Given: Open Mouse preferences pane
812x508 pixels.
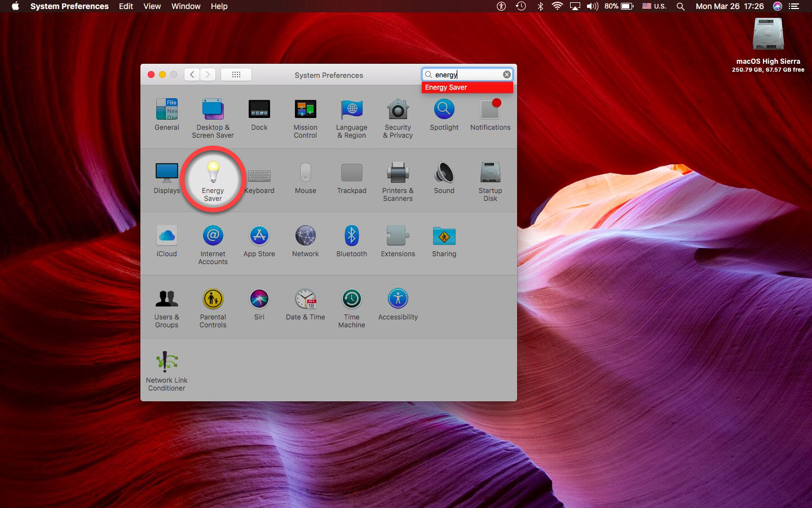Looking at the screenshot, I should click(305, 178).
